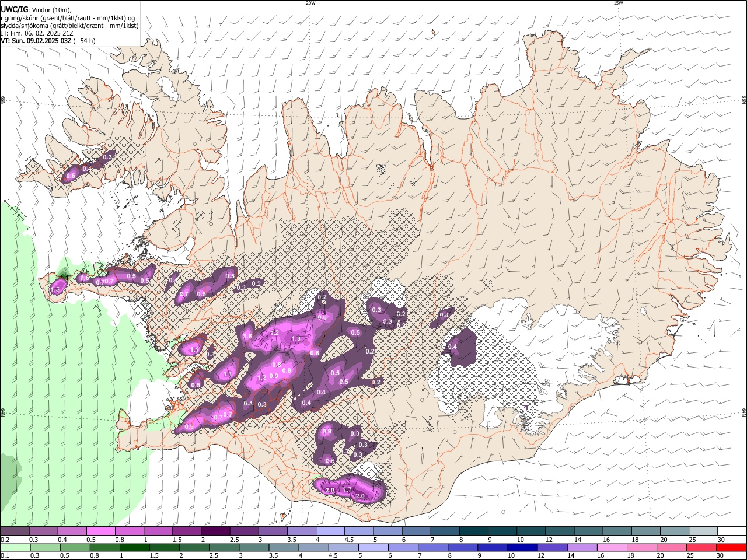747x560 pixels.
Task: Select the light pink swatch labeled 16 on the lower scale
Action: pos(612,548)
